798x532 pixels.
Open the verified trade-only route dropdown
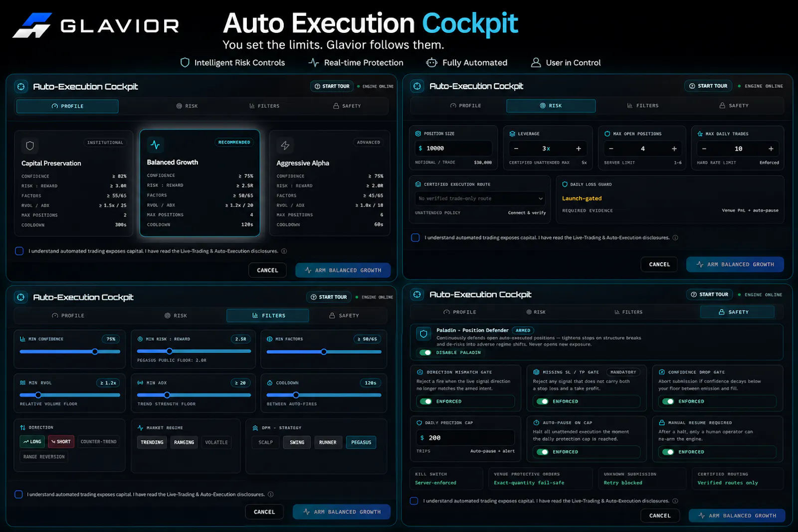480,198
